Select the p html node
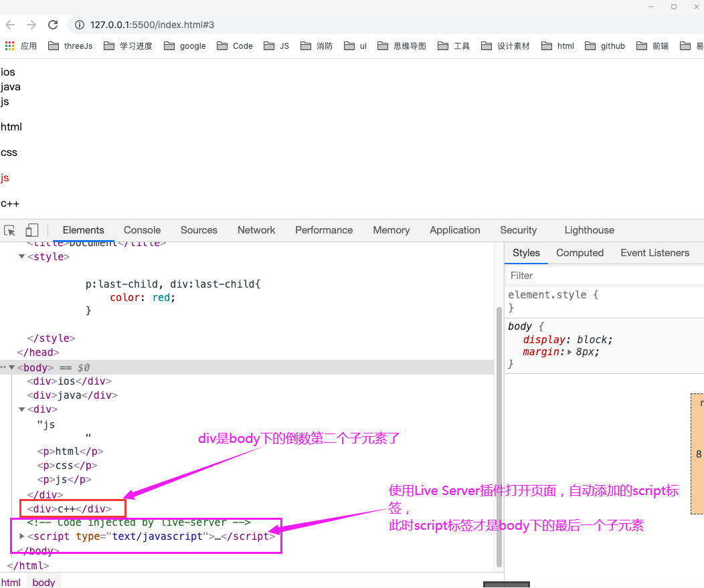 [70, 452]
